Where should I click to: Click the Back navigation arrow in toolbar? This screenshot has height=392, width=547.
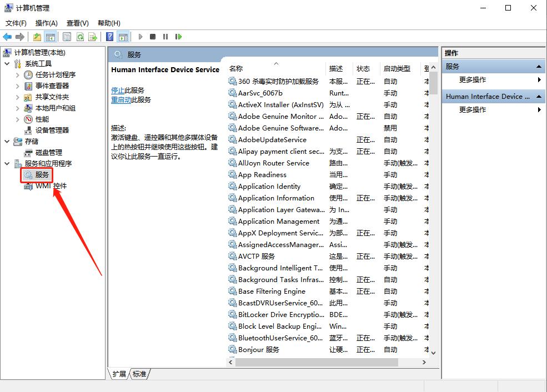[7, 36]
